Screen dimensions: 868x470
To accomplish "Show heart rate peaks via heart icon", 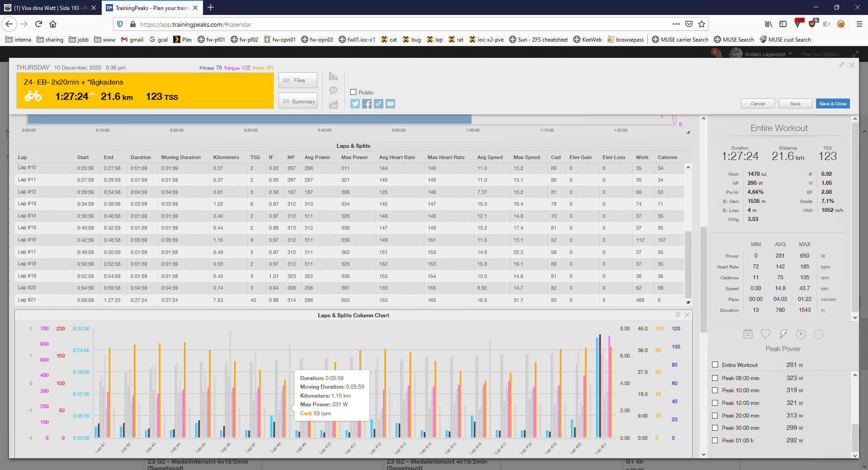I will click(765, 334).
